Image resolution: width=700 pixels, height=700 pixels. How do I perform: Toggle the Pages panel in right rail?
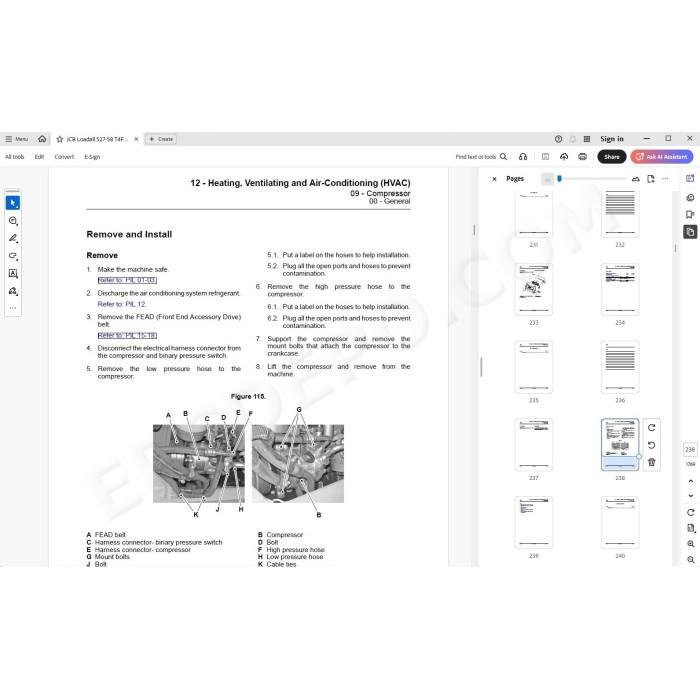coord(690,232)
